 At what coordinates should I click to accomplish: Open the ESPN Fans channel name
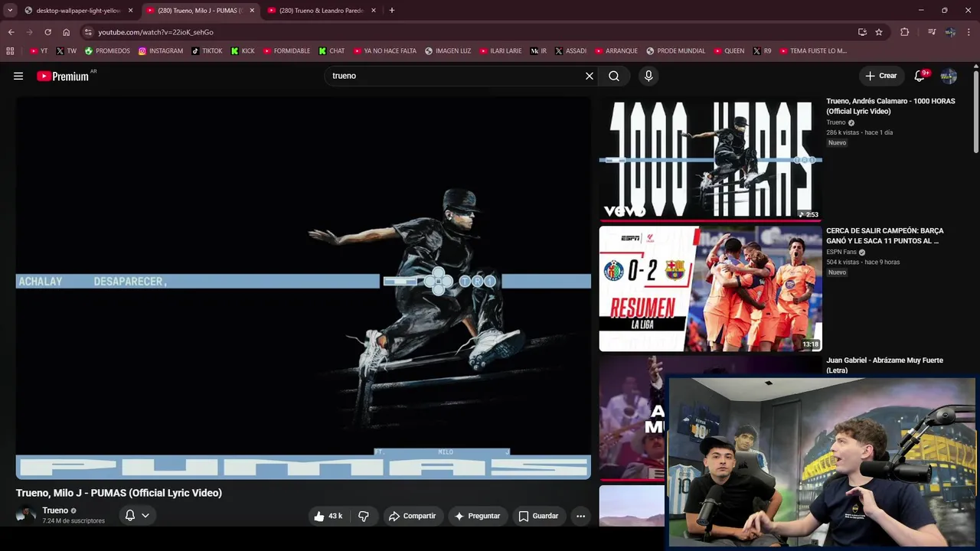click(x=841, y=252)
